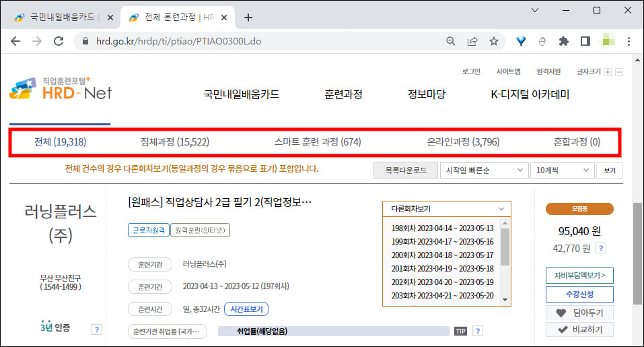
Task: Click the 보기 button
Action: [x=610, y=170]
